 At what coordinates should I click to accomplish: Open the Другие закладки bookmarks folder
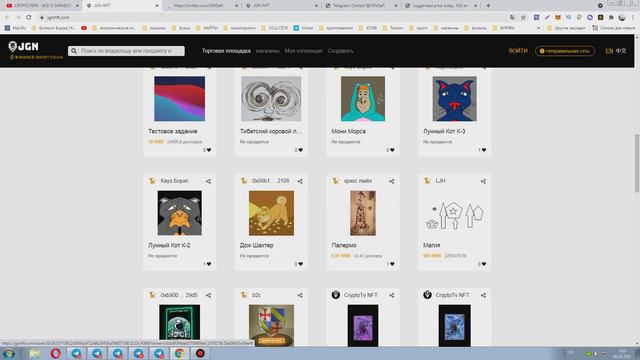click(567, 28)
